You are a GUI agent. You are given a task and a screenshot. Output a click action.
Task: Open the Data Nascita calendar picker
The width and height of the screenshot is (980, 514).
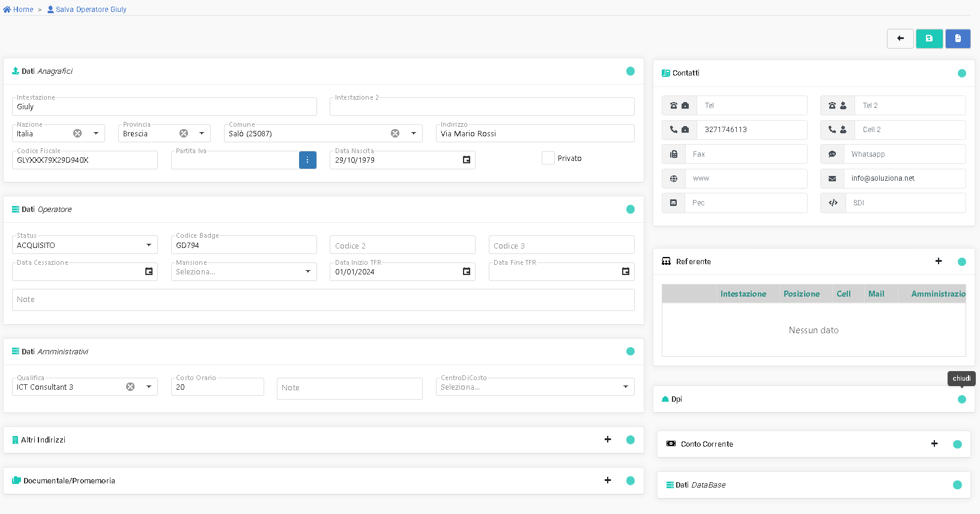467,160
